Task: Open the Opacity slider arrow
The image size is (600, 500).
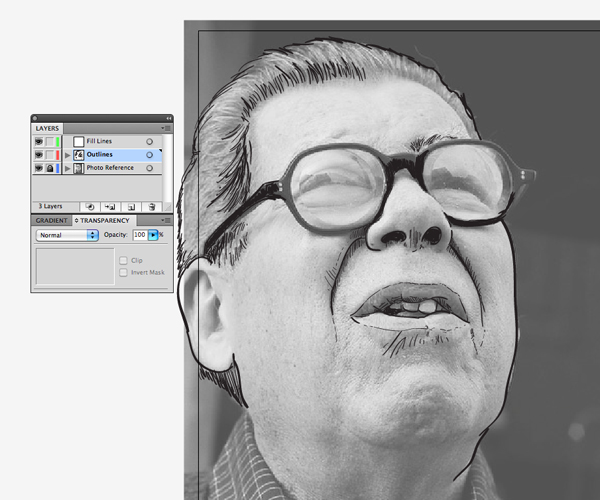Action: click(153, 234)
